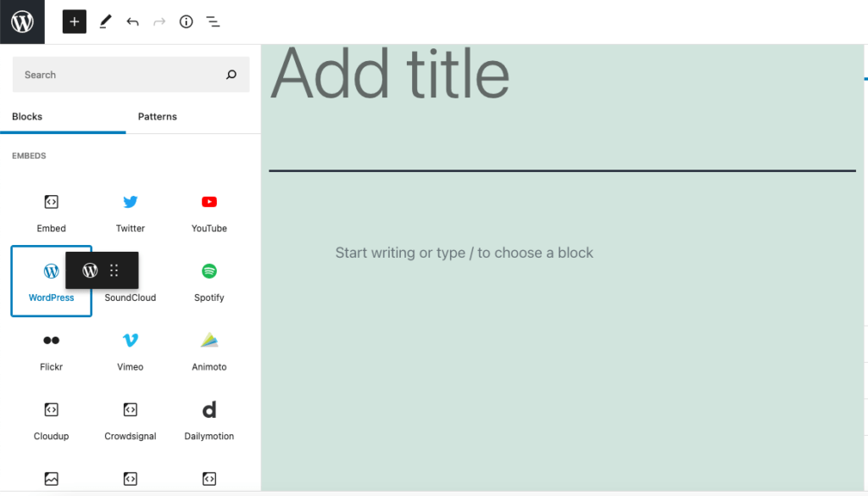Select the WordPress embed block
868x496 pixels.
coord(51,281)
